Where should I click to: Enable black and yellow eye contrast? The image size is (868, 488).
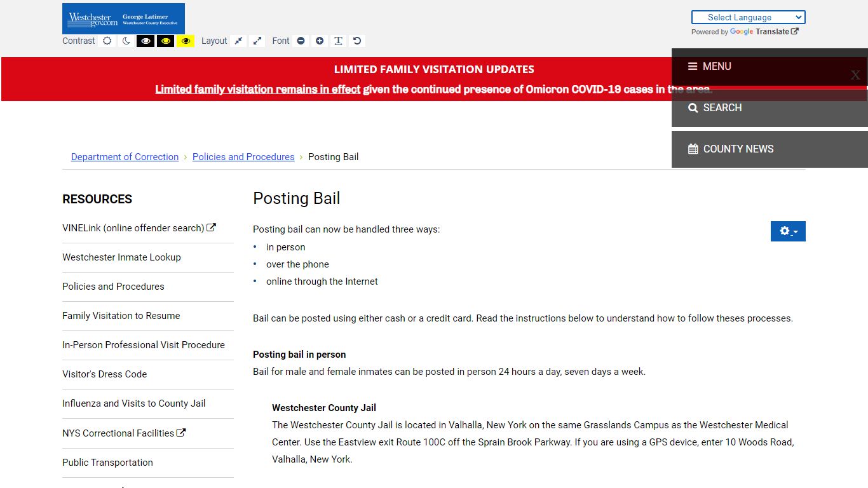166,41
